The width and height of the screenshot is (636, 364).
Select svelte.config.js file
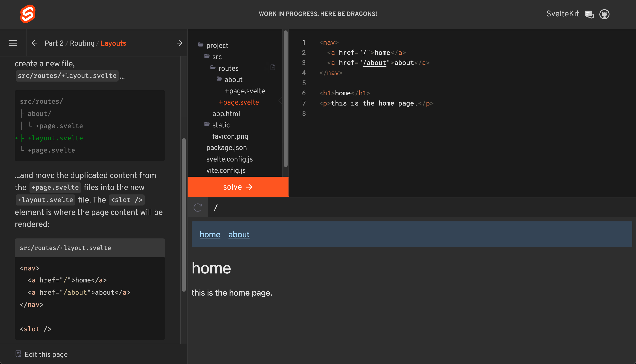(229, 159)
